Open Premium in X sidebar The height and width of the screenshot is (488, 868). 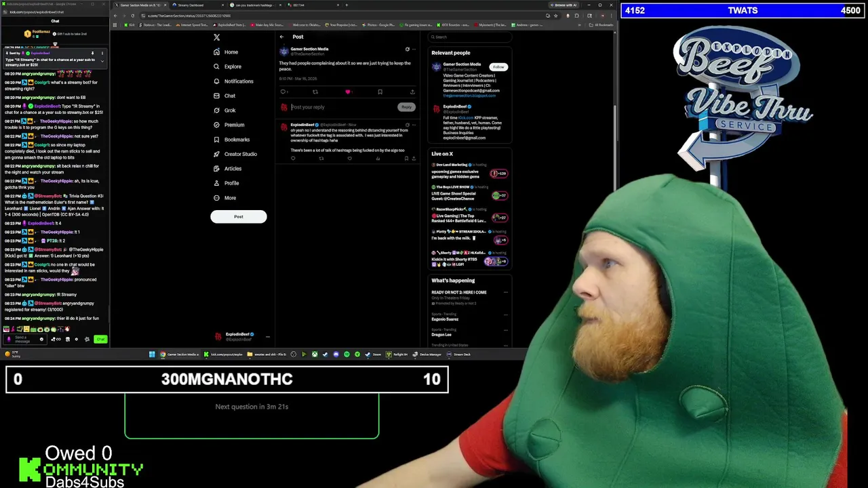click(x=229, y=125)
